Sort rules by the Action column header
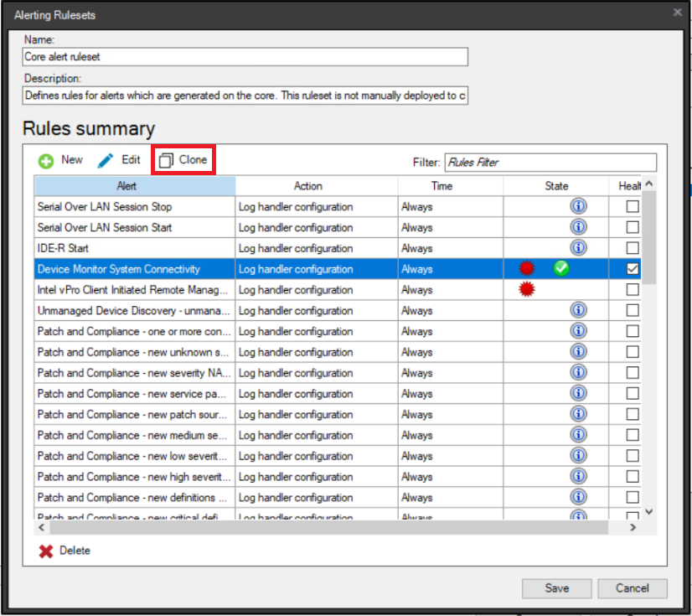692x616 pixels. [308, 185]
